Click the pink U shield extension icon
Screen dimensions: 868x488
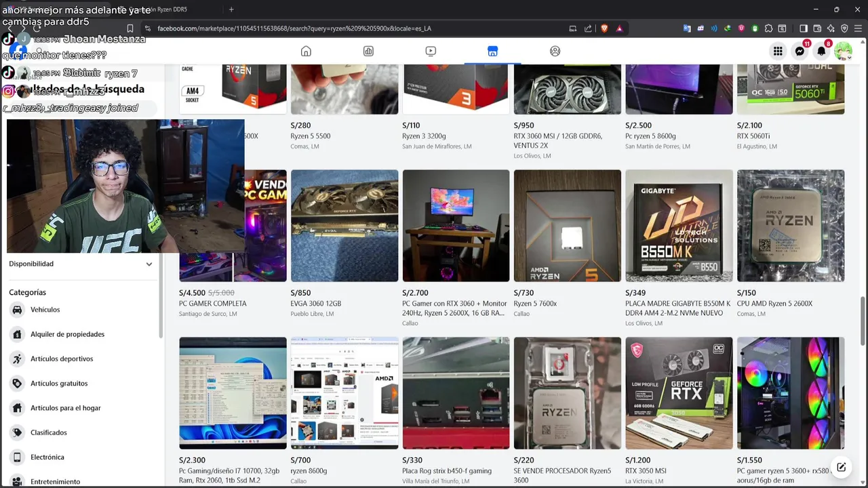741,28
